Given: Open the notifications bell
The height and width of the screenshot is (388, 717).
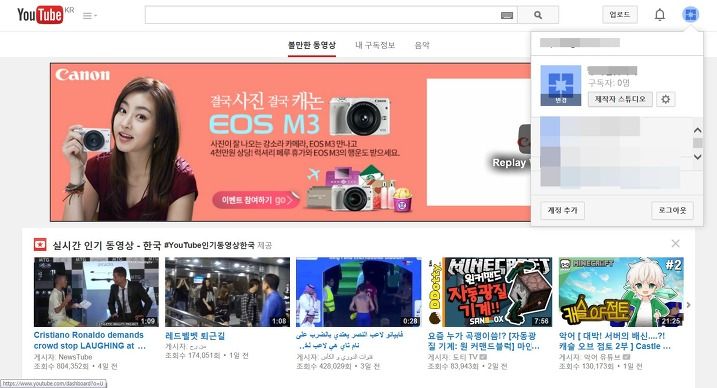Looking at the screenshot, I should 659,15.
